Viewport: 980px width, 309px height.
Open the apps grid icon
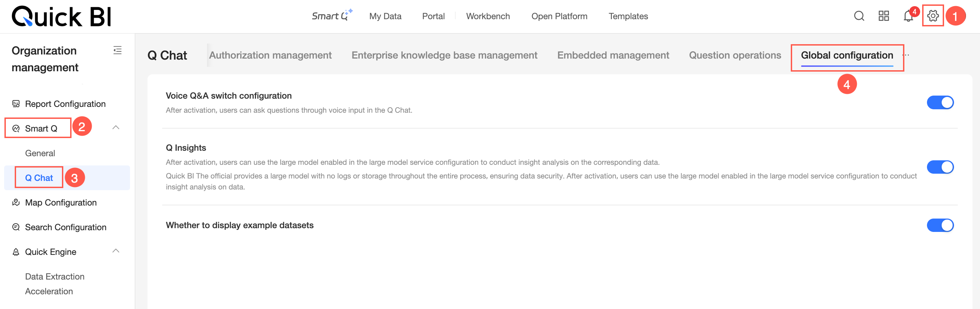coord(884,16)
